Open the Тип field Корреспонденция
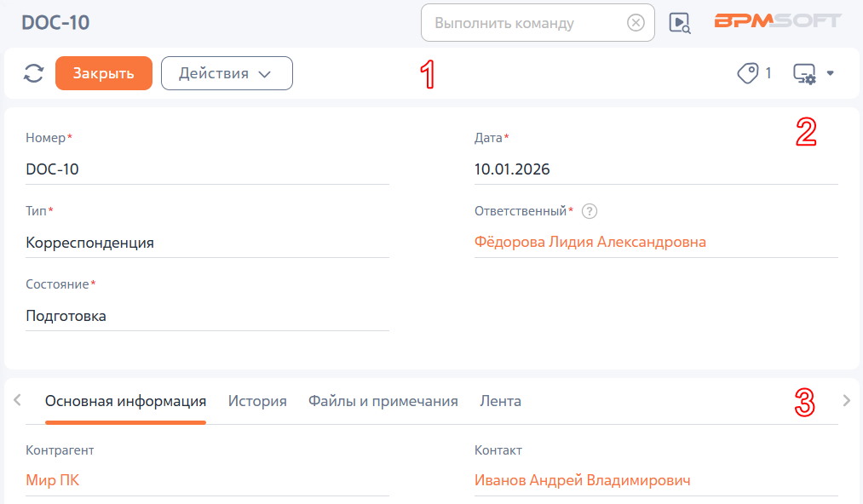 [x=208, y=242]
